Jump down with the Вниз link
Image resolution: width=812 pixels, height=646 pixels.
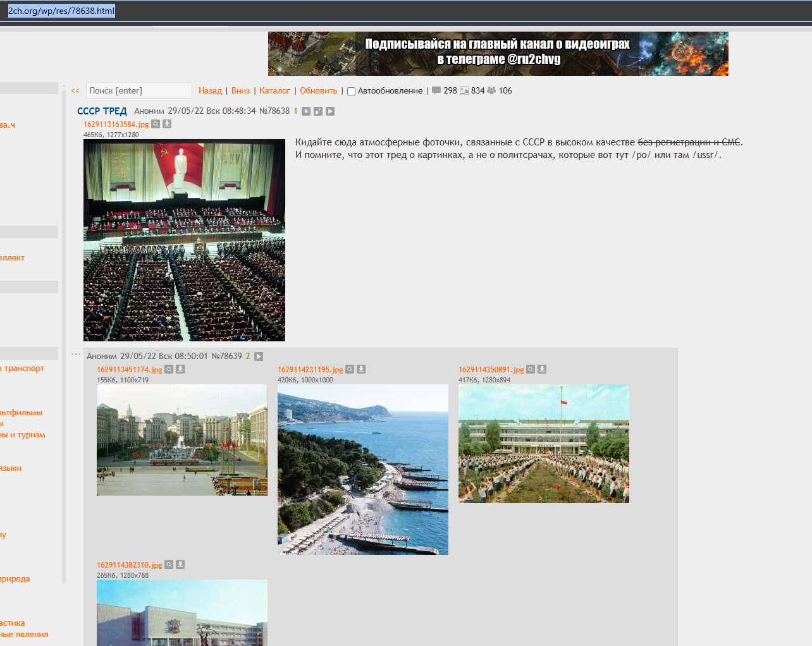click(x=240, y=90)
